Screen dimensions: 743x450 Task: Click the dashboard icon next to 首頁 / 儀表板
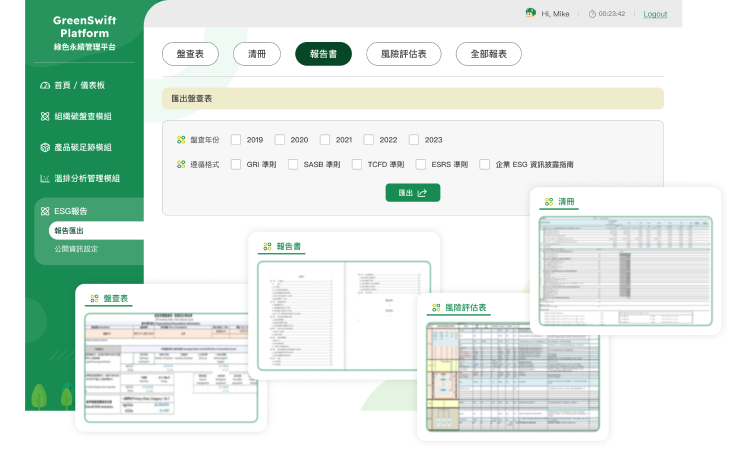pos(45,86)
